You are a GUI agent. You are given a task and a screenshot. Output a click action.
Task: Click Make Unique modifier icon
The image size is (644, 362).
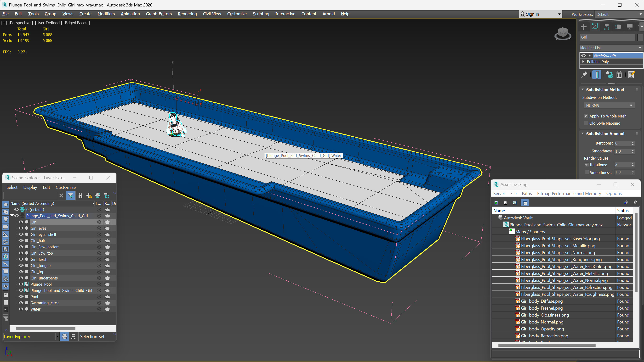pyautogui.click(x=609, y=75)
